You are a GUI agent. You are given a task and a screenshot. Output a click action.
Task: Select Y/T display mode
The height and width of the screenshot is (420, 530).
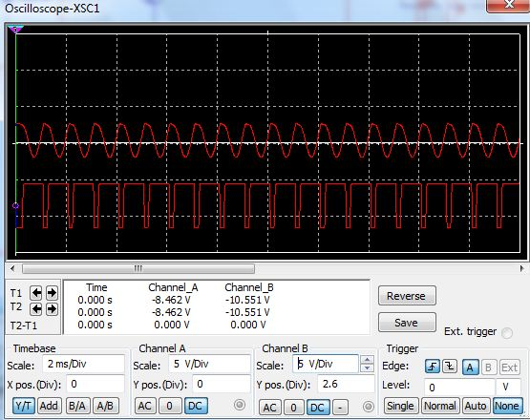coord(23,406)
